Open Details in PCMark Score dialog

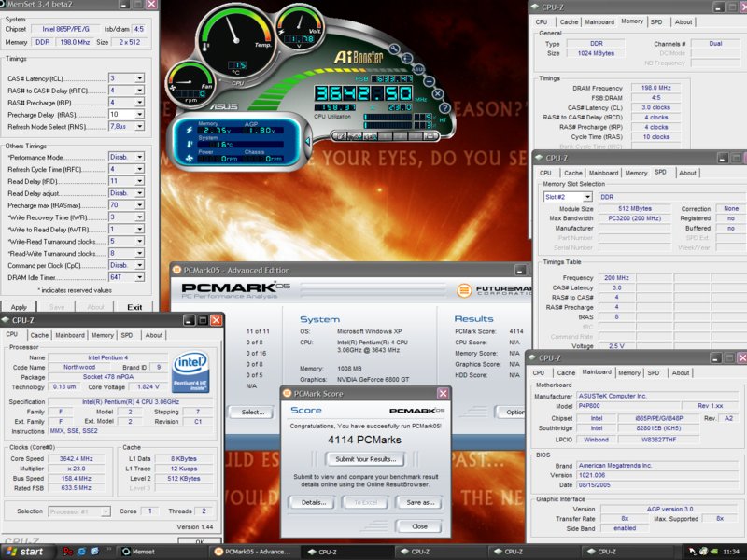313,502
